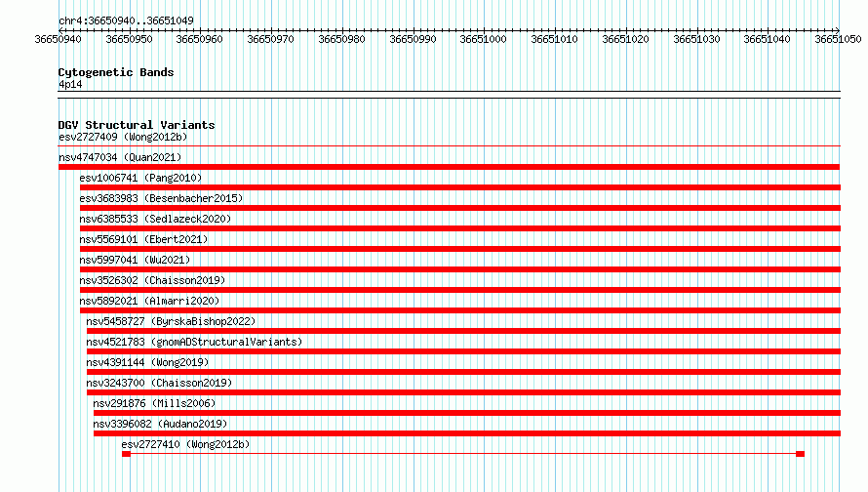Click the chr4:36650940..36651049 region label
Screen dimensions: 868x492
pyautogui.click(x=126, y=20)
